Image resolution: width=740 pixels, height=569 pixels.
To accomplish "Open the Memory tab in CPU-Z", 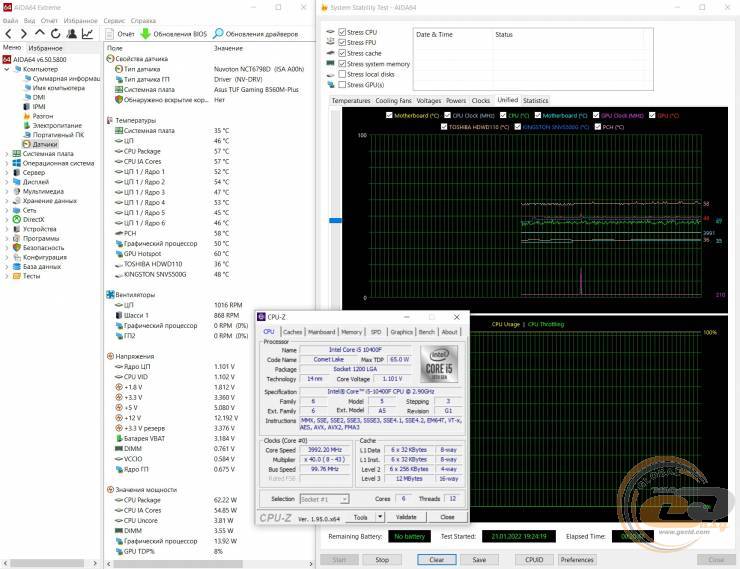I will click(x=352, y=332).
